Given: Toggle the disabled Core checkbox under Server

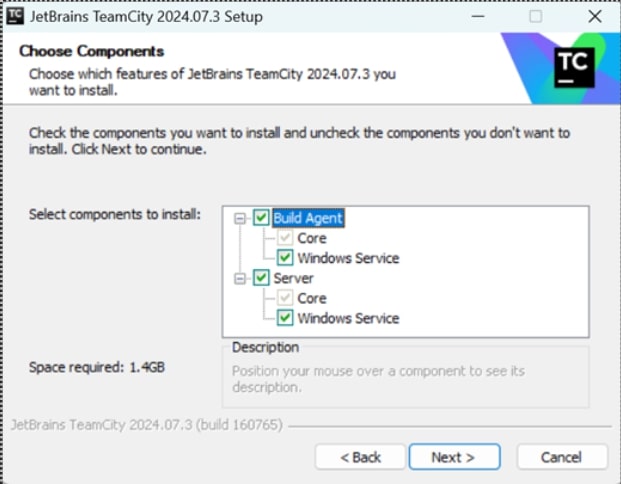Looking at the screenshot, I should [285, 298].
